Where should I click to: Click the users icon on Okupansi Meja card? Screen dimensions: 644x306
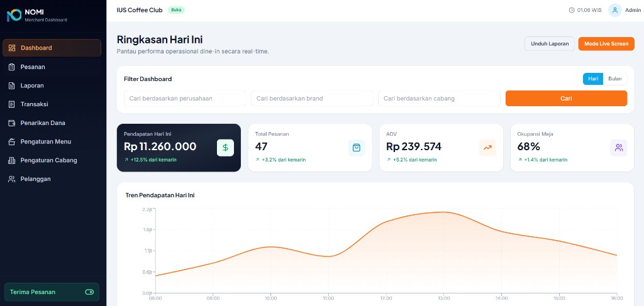pyautogui.click(x=619, y=148)
